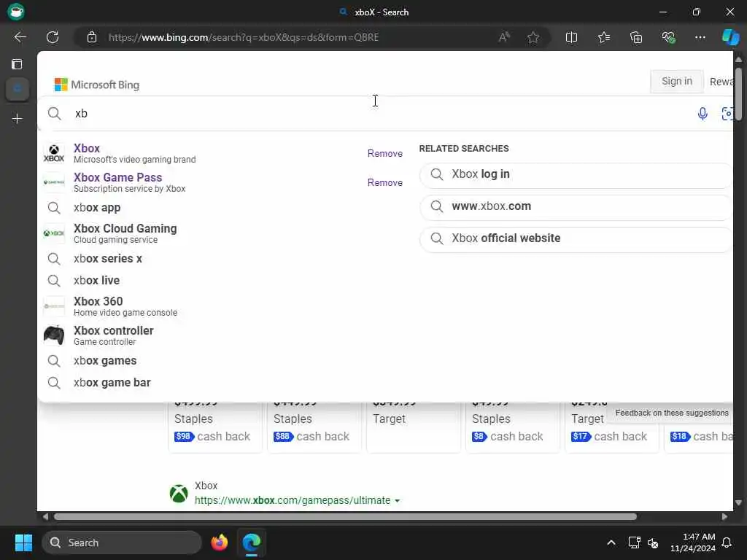Click the Edge taskbar icon
This screenshot has height=560, width=747.
point(252,542)
